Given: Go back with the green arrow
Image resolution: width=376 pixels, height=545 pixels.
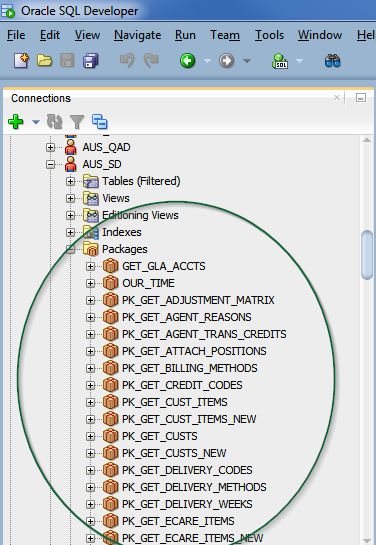Looking at the screenshot, I should coord(187,61).
